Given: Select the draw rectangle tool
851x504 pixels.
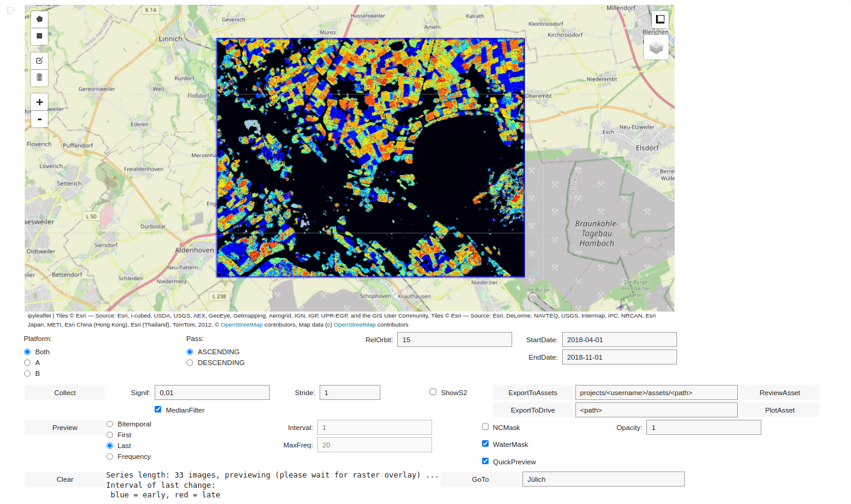Looking at the screenshot, I should coord(40,36).
